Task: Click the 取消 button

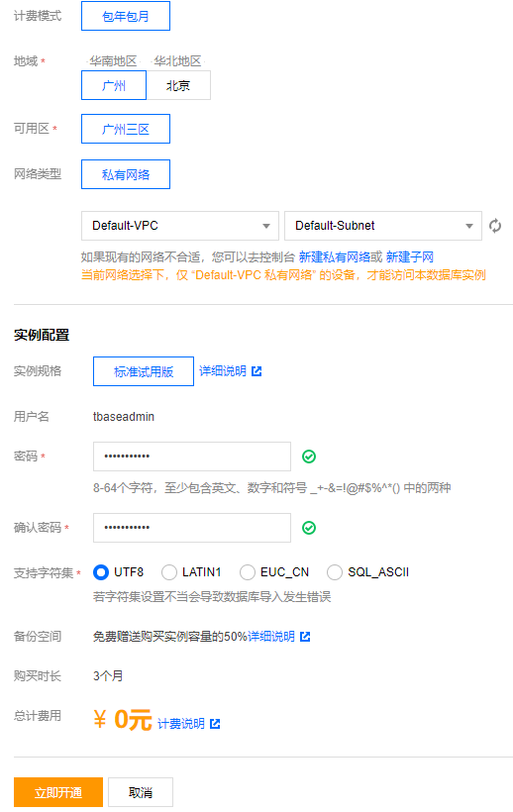Action: 141,792
